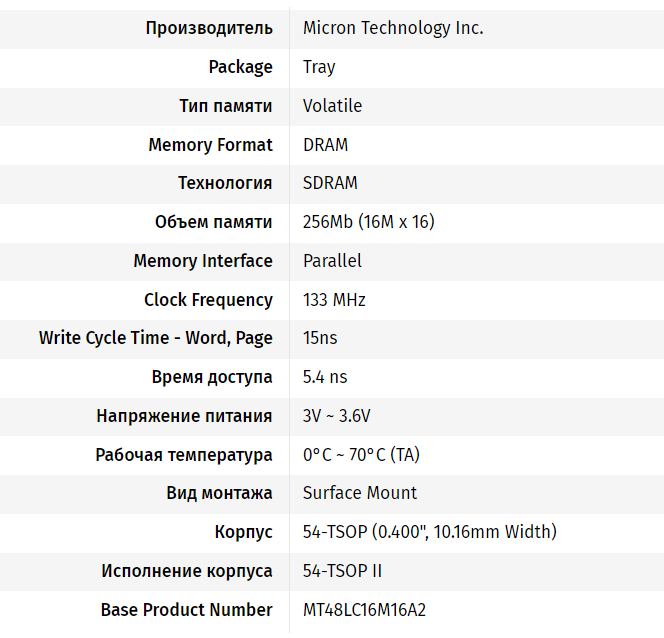Click the 15ns value

320,338
